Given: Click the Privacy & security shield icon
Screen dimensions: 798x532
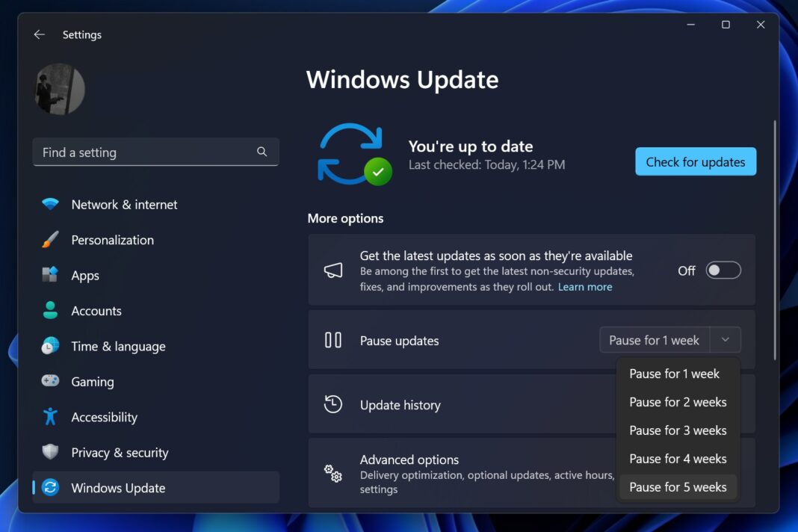Looking at the screenshot, I should [x=50, y=451].
